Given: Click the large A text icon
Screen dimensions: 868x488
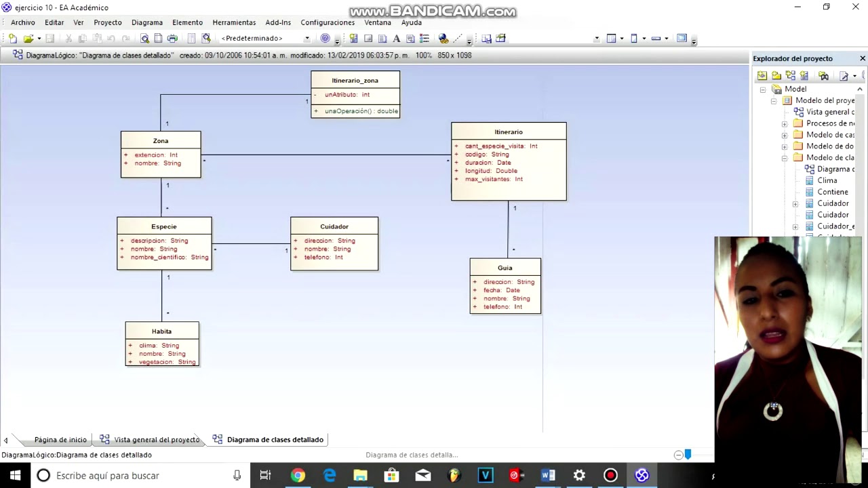Looking at the screenshot, I should click(x=397, y=39).
